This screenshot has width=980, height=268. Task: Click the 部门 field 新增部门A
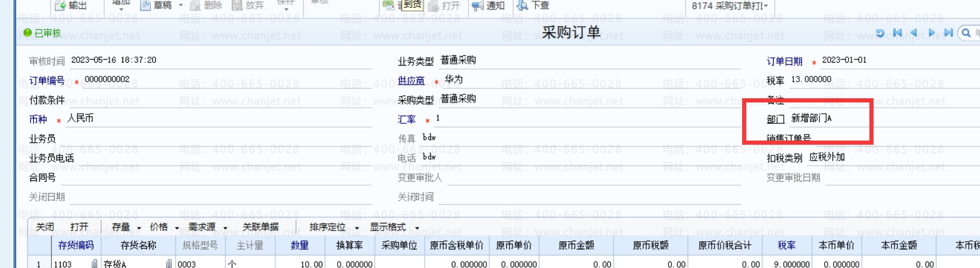884,119
